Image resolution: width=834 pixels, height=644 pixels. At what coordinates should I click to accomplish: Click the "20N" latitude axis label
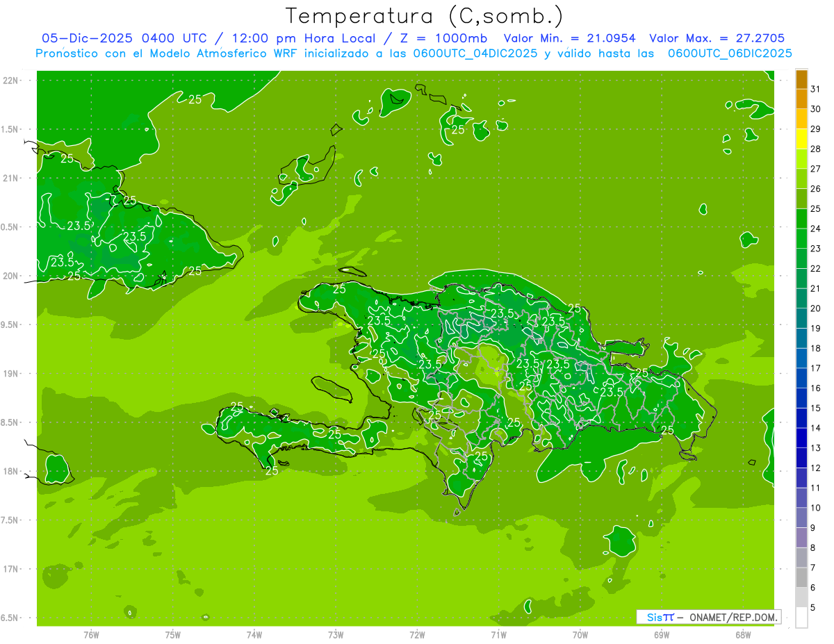10,276
